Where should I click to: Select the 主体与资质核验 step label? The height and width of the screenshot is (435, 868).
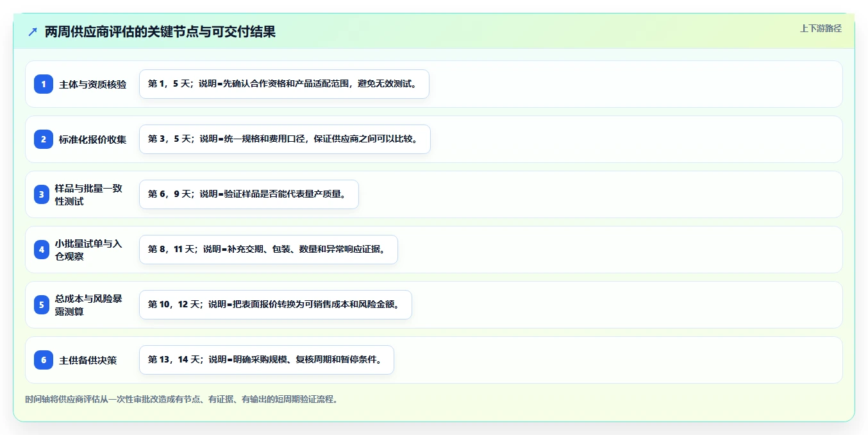point(93,84)
